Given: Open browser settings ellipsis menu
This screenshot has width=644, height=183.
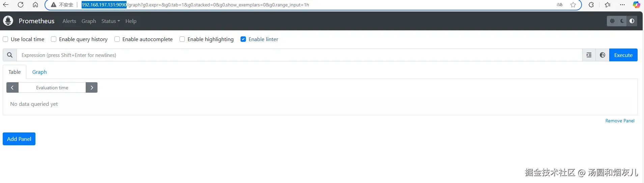Looking at the screenshot, I should [x=622, y=5].
